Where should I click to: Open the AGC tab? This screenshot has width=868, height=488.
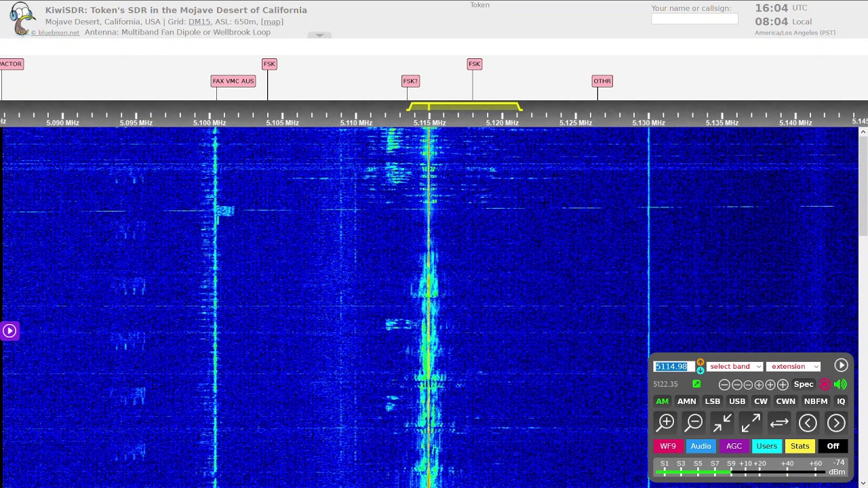pyautogui.click(x=734, y=446)
